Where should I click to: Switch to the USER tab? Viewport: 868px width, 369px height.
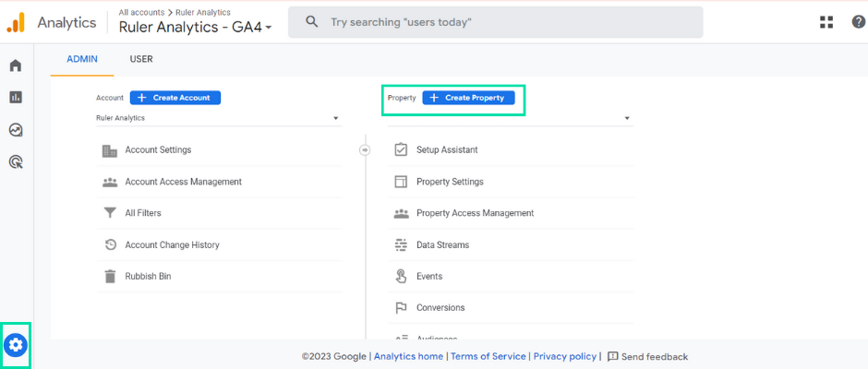141,59
